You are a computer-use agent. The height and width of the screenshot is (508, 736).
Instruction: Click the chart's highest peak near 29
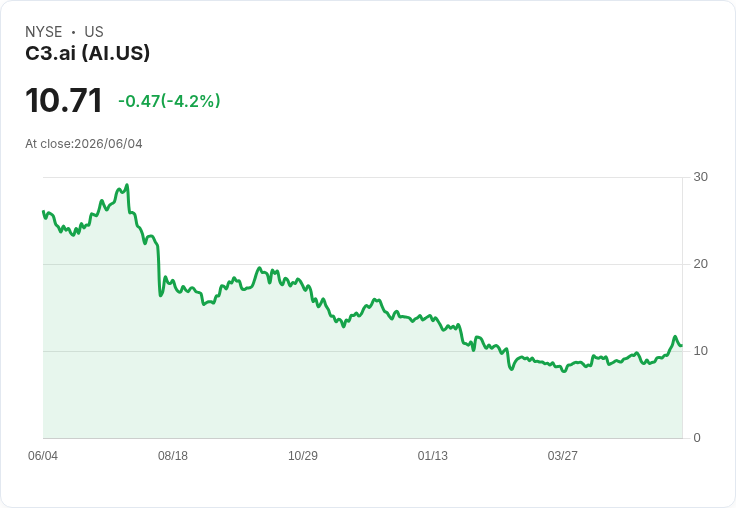[127, 185]
